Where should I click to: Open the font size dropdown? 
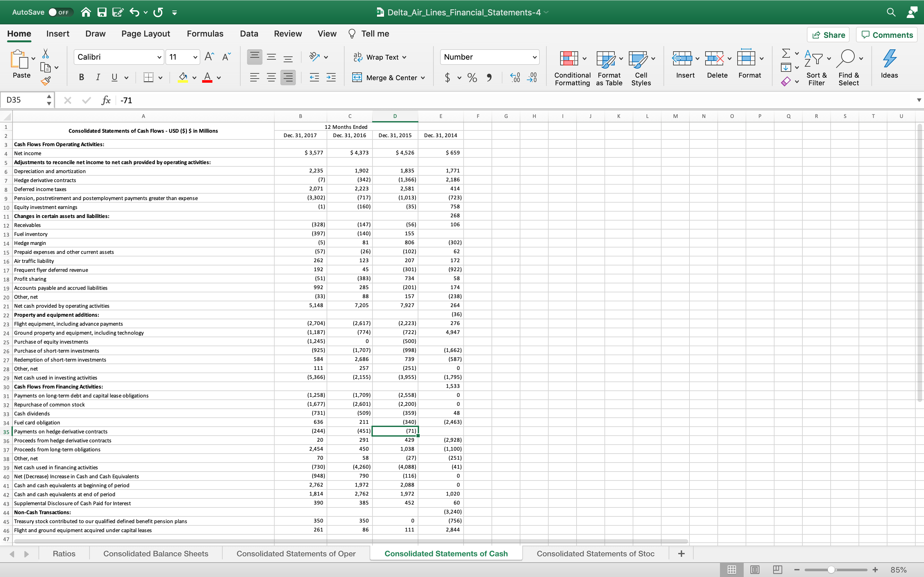click(x=195, y=57)
